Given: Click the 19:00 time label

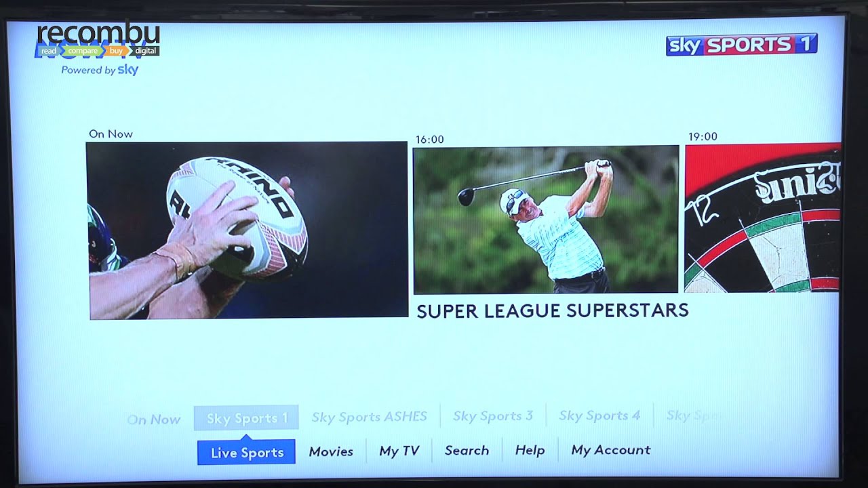Looking at the screenshot, I should [703, 137].
